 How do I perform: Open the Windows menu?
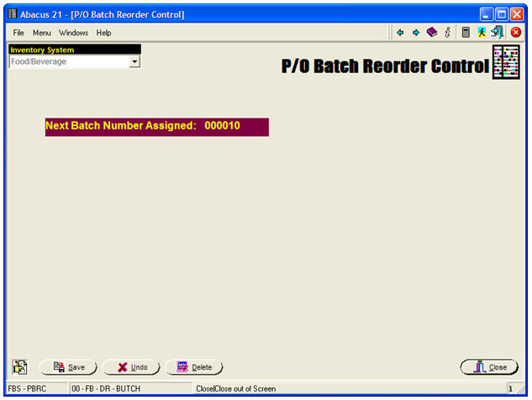73,33
